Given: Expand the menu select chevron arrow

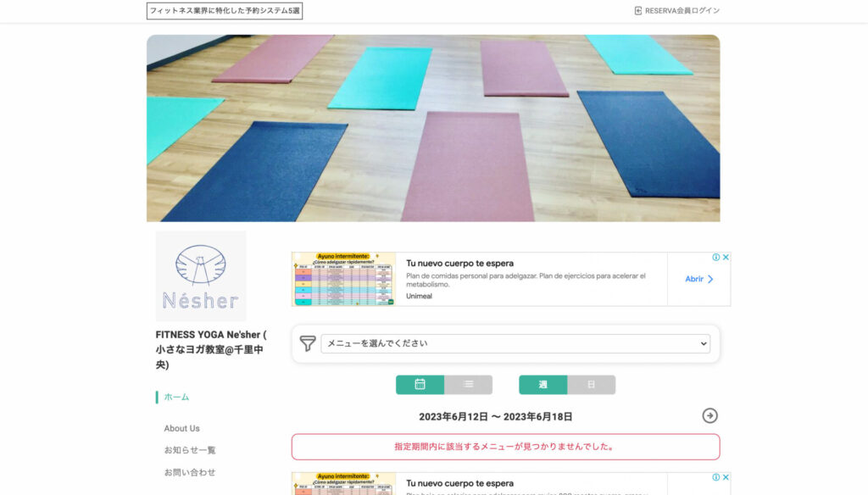Looking at the screenshot, I should click(x=703, y=344).
